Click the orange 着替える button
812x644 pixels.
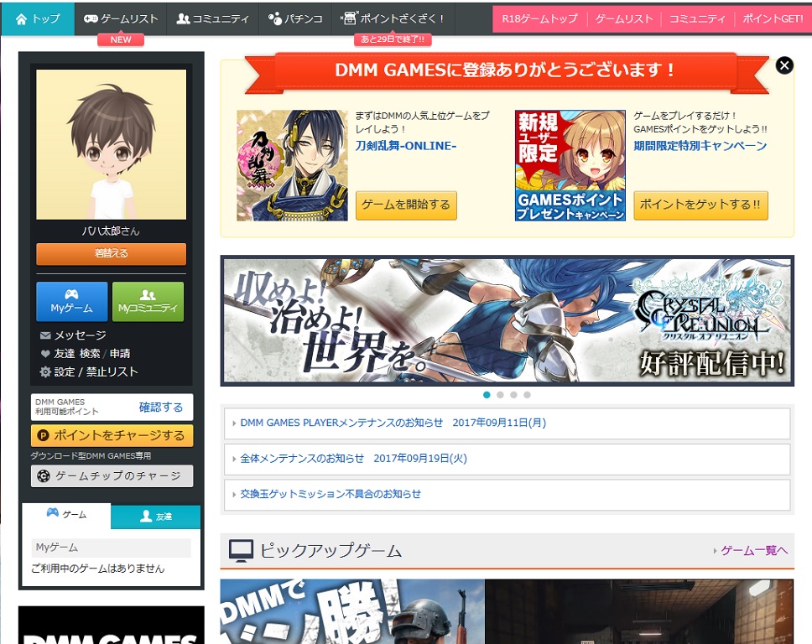point(111,254)
